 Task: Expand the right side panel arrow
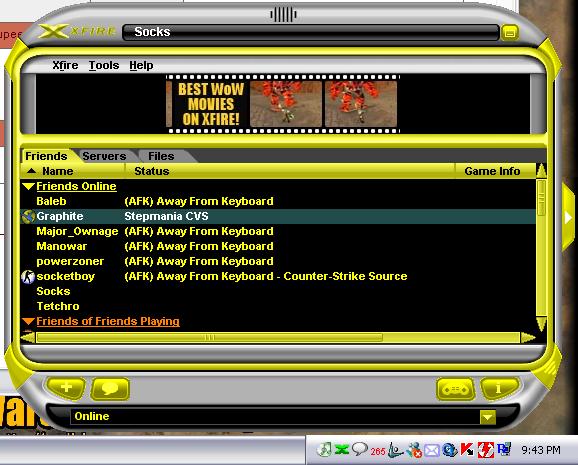pyautogui.click(x=568, y=218)
